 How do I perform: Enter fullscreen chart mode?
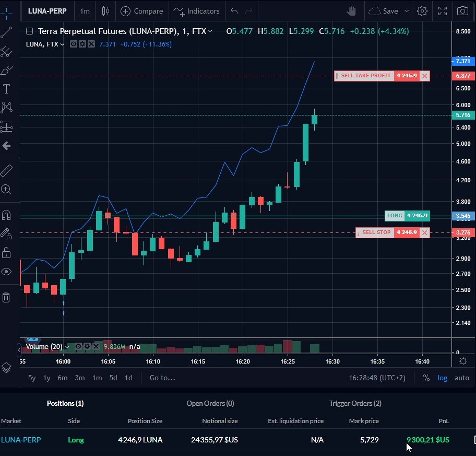[x=443, y=11]
